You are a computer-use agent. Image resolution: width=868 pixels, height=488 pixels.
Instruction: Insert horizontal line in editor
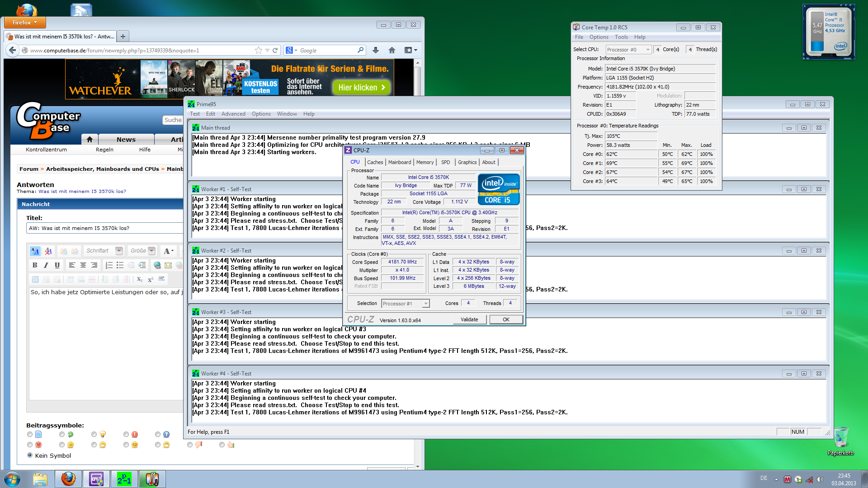coord(161,279)
